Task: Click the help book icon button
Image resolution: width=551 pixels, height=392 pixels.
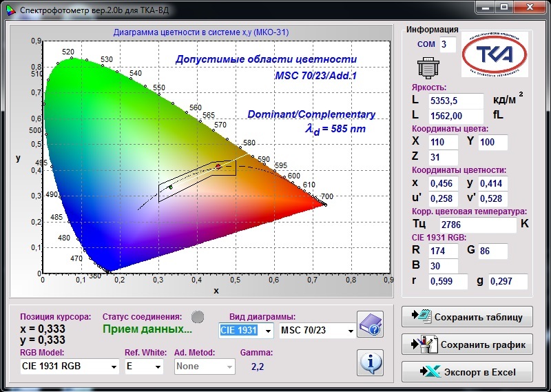Action: point(371,324)
